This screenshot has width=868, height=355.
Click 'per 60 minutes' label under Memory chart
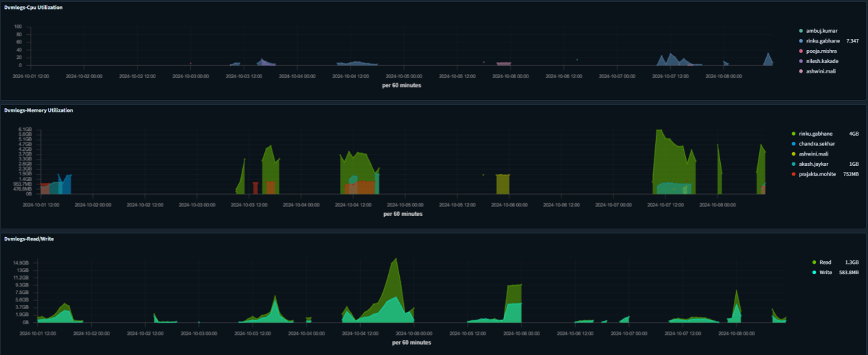(x=403, y=214)
